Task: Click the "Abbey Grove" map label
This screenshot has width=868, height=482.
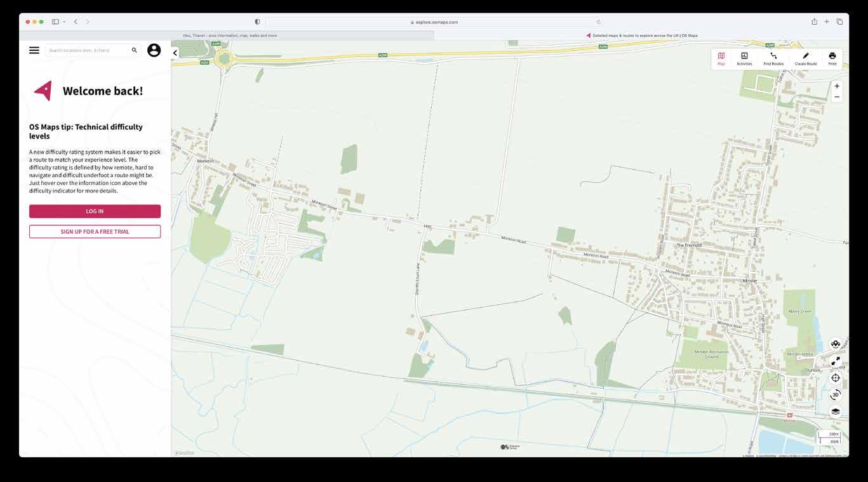Action: coord(799,312)
